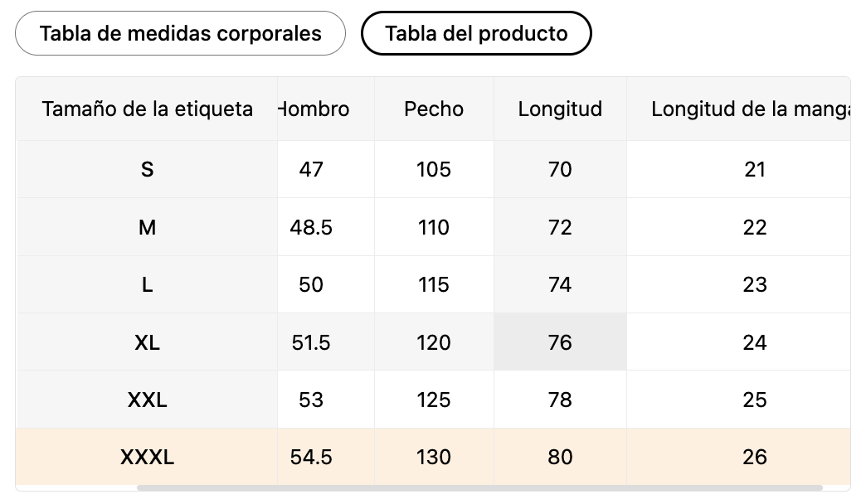Screen dimensions: 866x504
Task: Click the horizontal scrollbar under the table
Action: (x=479, y=487)
